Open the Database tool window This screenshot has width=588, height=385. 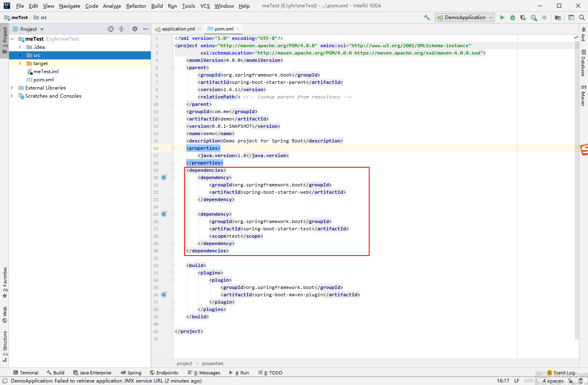point(584,63)
